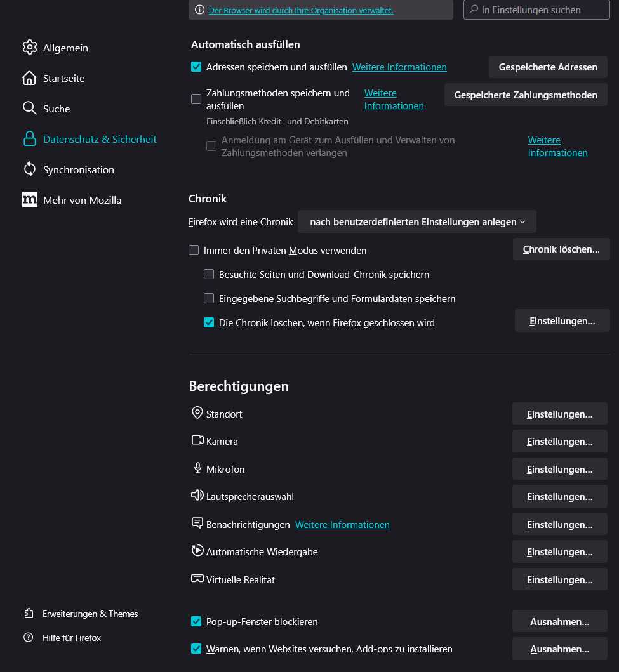Click the Mozilla logo icon

pos(29,200)
